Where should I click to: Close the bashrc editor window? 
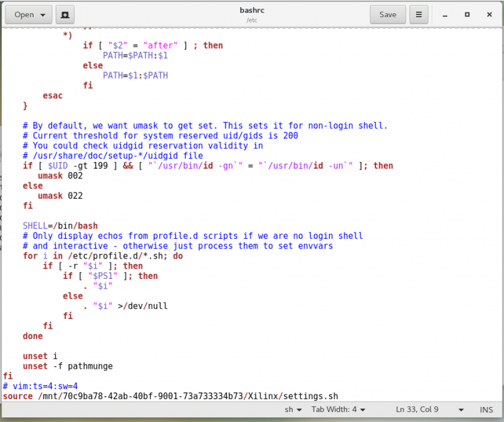(489, 14)
